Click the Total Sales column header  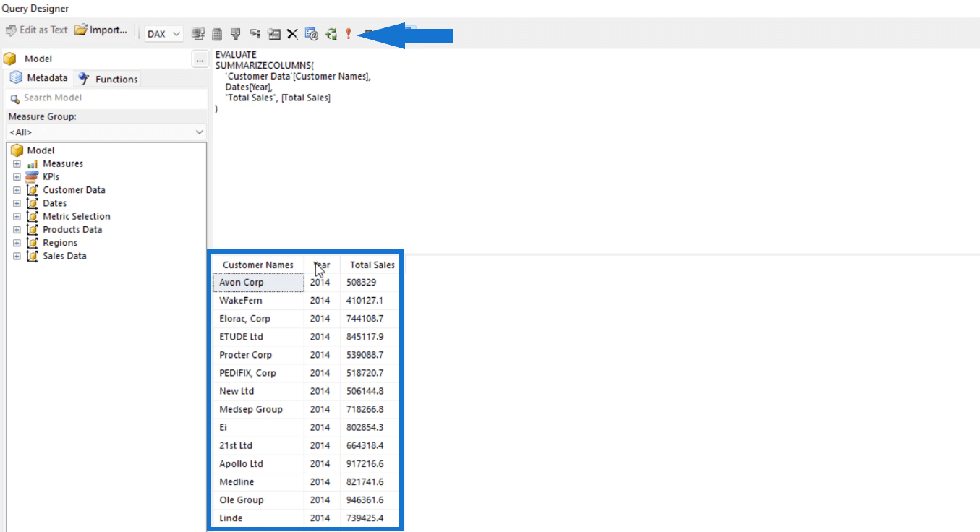(x=372, y=265)
